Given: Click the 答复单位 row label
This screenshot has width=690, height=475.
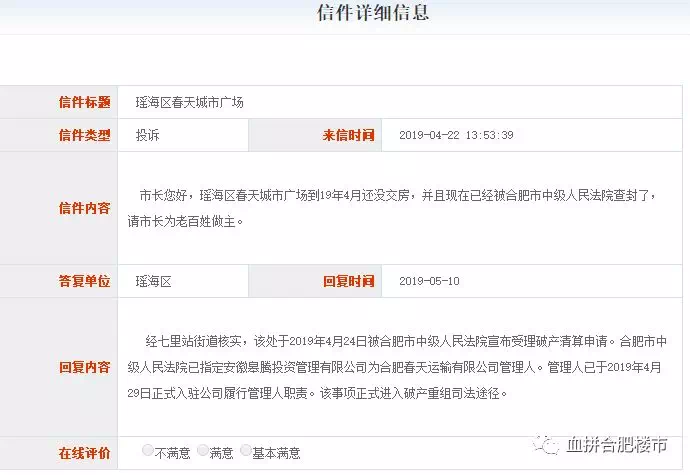Looking at the screenshot, I should click(x=84, y=281).
